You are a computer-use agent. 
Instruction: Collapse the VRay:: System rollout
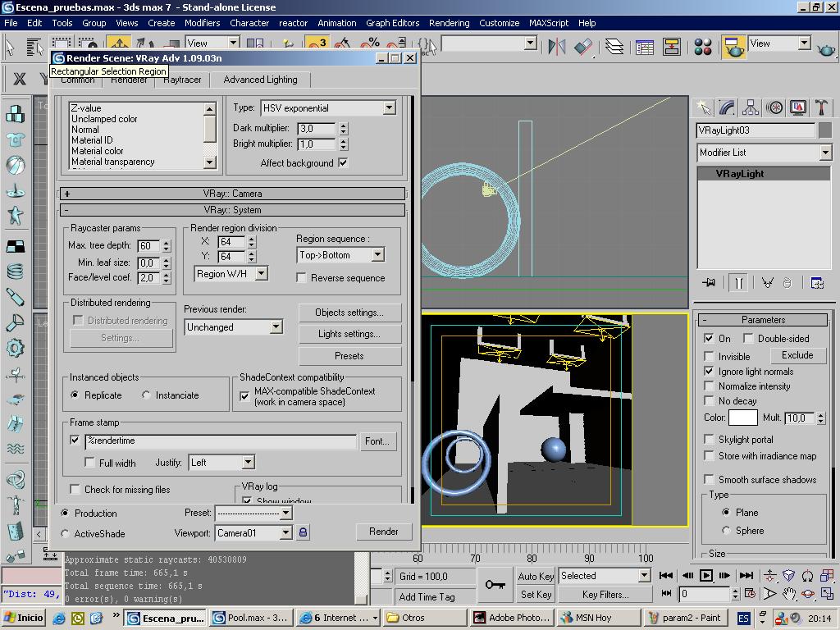pyautogui.click(x=232, y=210)
